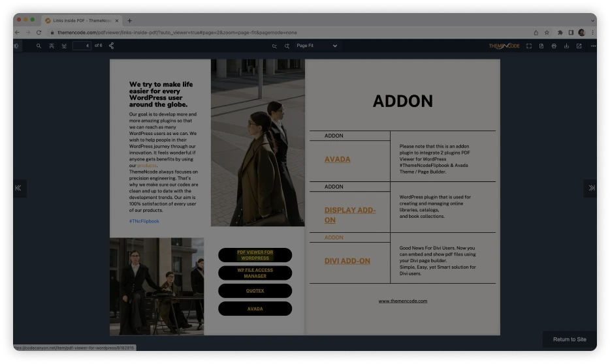Viewport: 610px width, 364px height.
Task: Enter fullscreen presentation mode
Action: pos(529,46)
